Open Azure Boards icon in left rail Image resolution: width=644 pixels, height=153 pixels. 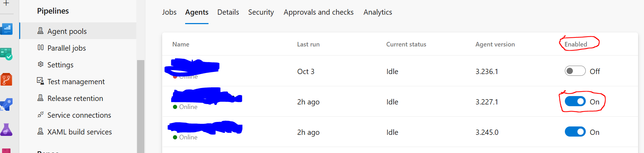(x=6, y=54)
